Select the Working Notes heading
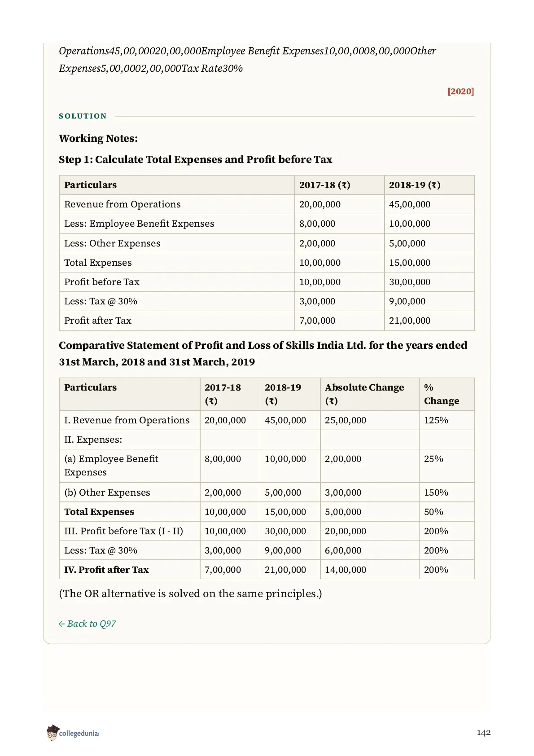Image resolution: width=534 pixels, height=756 pixels. (98, 138)
